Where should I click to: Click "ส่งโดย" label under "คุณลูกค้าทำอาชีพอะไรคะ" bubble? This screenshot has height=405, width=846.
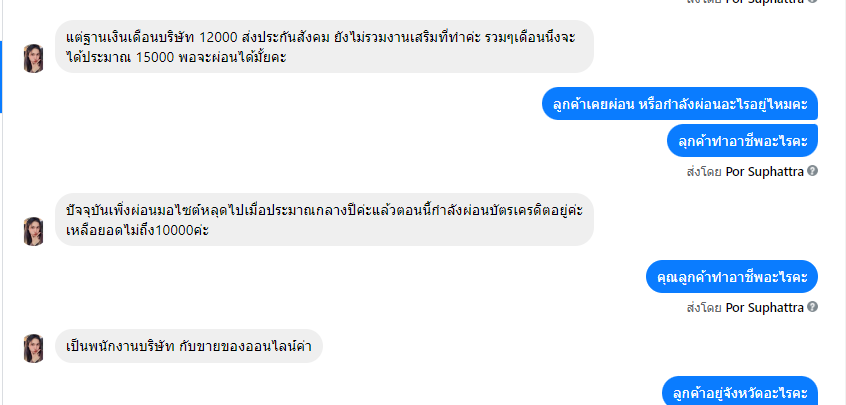(x=704, y=307)
